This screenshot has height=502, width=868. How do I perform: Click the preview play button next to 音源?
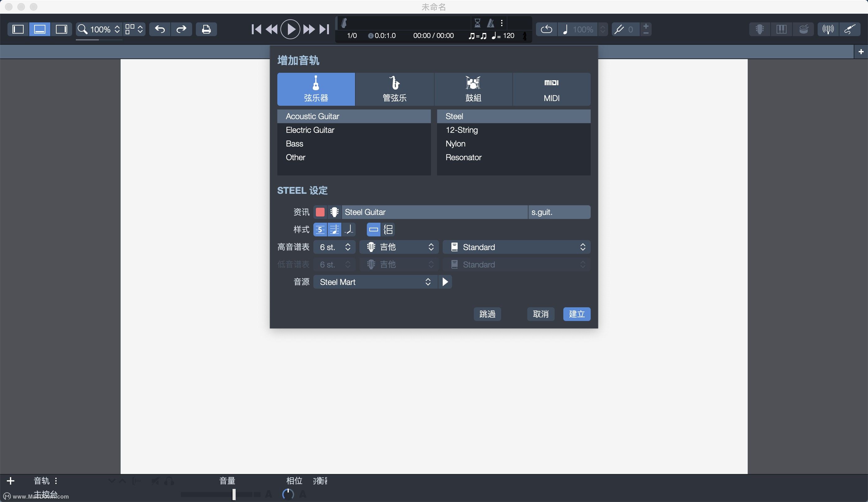pos(445,281)
